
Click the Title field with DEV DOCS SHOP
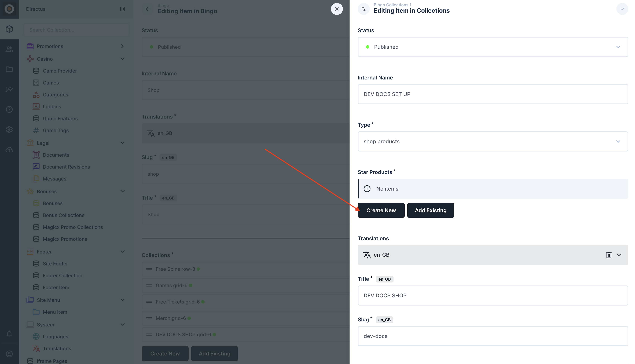click(x=493, y=296)
